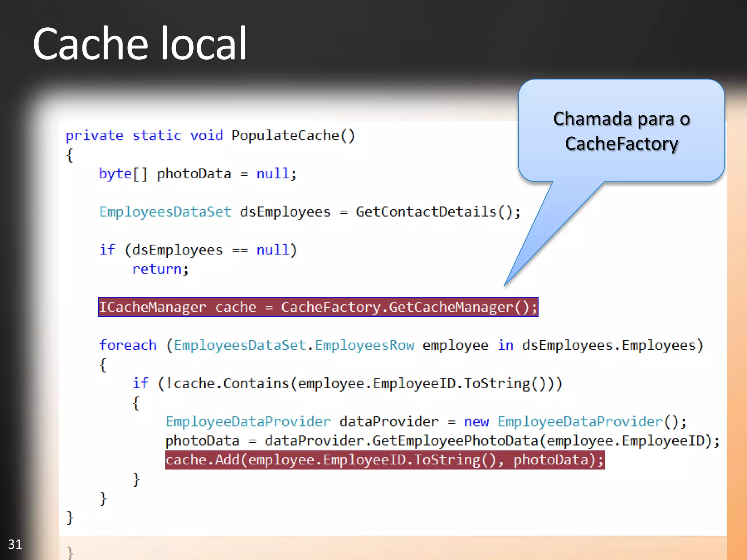Image resolution: width=747 pixels, height=560 pixels.
Task: Click the 'return;' statement
Action: 160,269
